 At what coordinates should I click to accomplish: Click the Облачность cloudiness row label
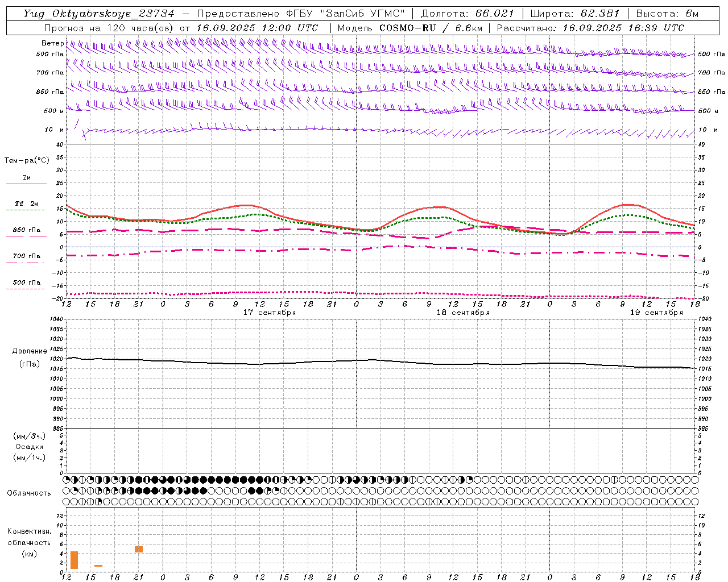(x=29, y=493)
